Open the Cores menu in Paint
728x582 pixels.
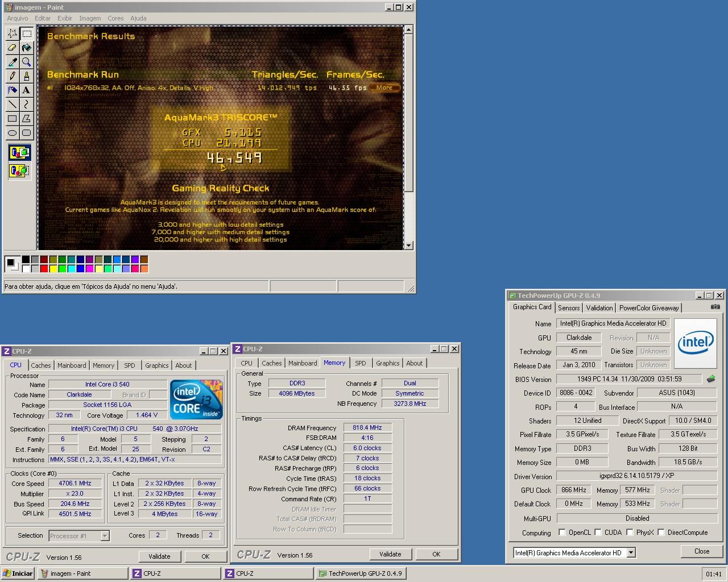click(x=115, y=18)
